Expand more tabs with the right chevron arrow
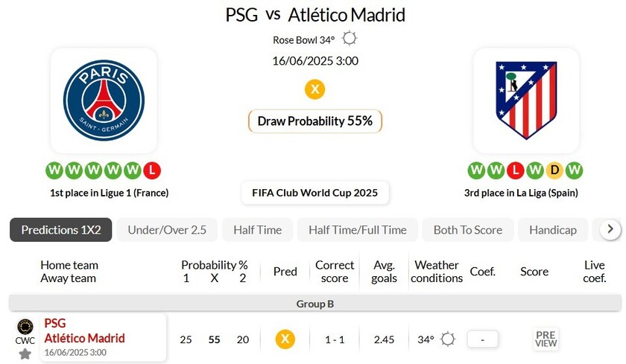The height and width of the screenshot is (364, 626). [x=610, y=229]
